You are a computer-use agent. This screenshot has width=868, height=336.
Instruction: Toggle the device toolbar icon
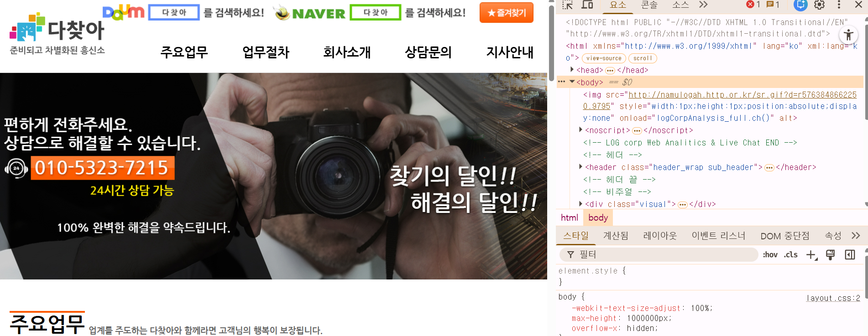pyautogui.click(x=587, y=5)
